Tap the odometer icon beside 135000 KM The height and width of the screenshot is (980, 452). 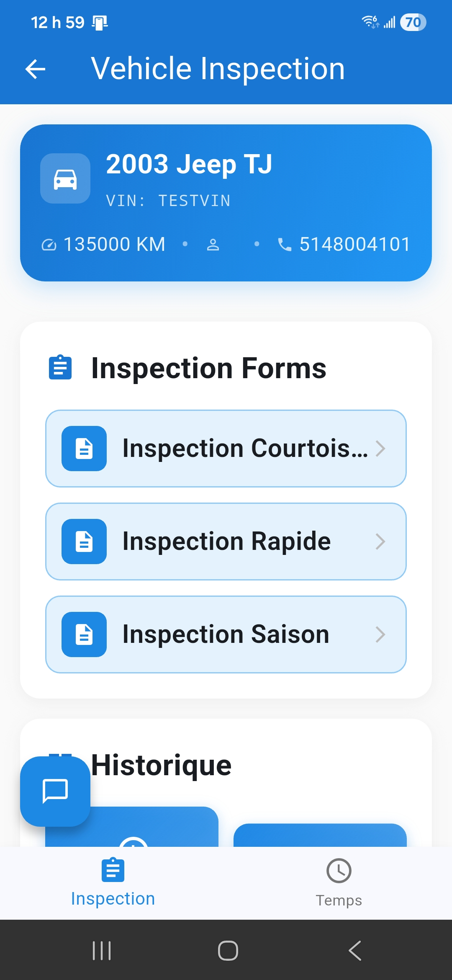pyautogui.click(x=49, y=244)
